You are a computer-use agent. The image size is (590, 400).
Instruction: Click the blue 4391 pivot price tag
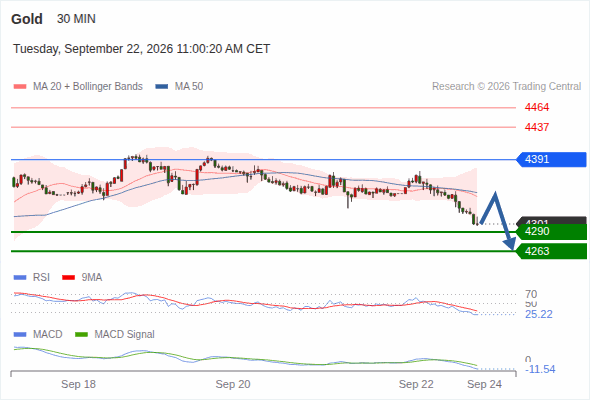[x=551, y=160]
